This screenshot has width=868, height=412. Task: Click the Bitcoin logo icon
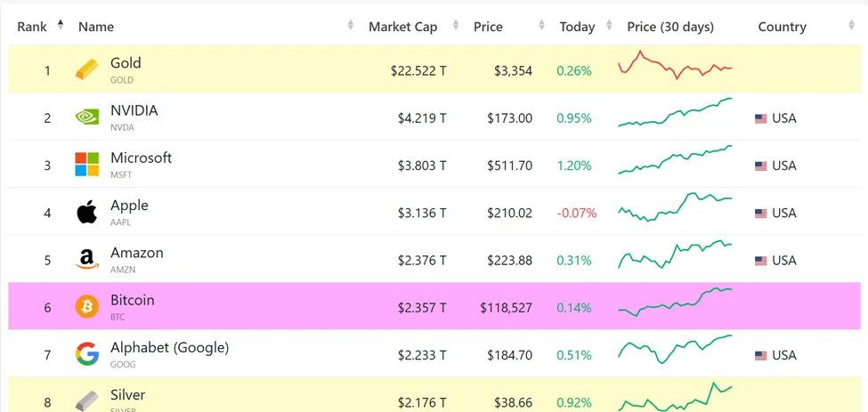[86, 307]
